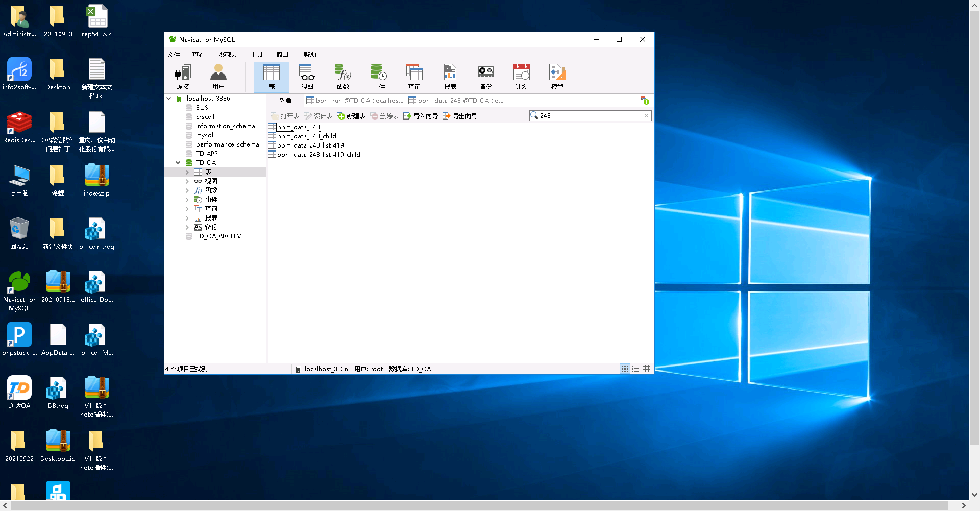The height and width of the screenshot is (511, 980).
Task: Click the 新建表 (New Table) button
Action: (x=351, y=116)
